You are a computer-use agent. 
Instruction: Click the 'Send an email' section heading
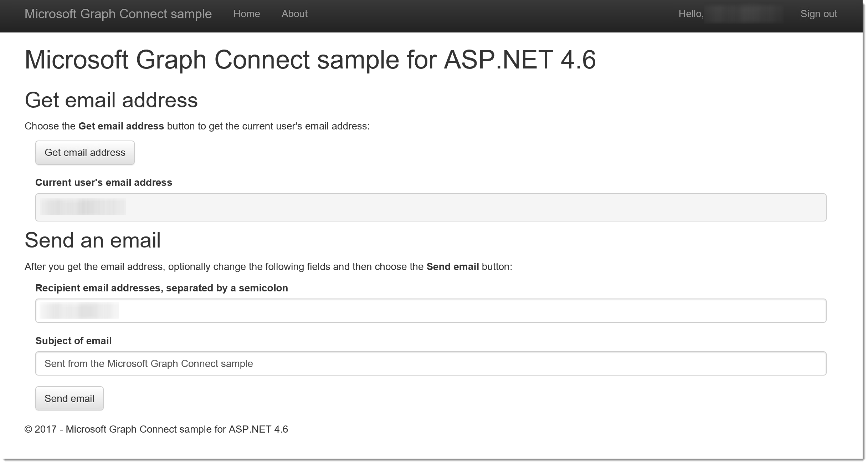point(93,240)
